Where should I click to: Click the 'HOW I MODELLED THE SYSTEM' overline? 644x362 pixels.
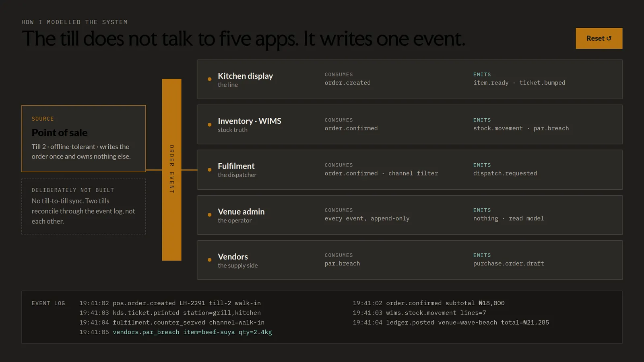point(74,22)
